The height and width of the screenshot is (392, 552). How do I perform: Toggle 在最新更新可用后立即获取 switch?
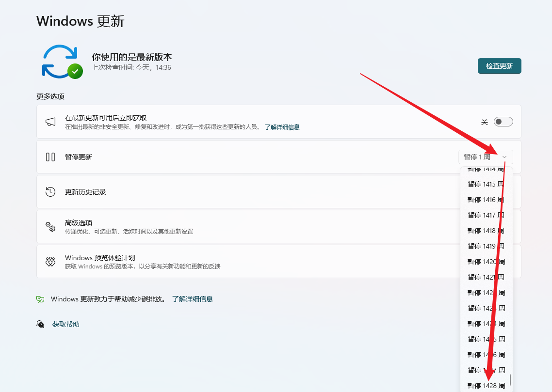[x=503, y=122]
